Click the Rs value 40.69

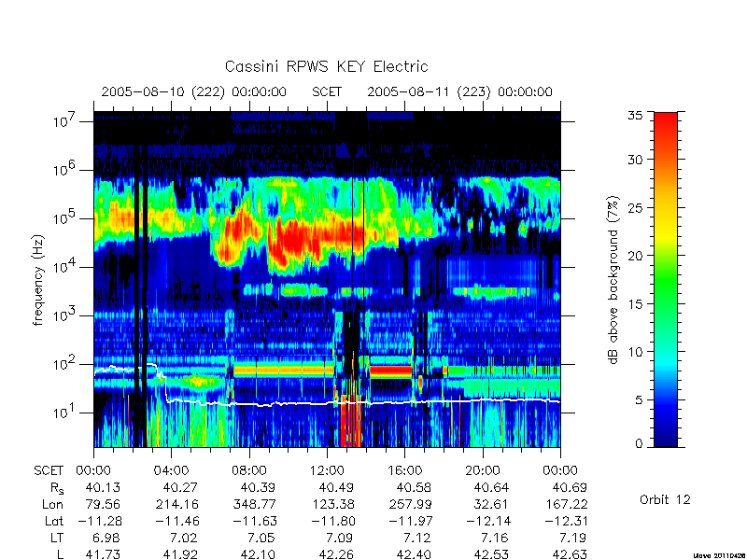click(x=569, y=487)
